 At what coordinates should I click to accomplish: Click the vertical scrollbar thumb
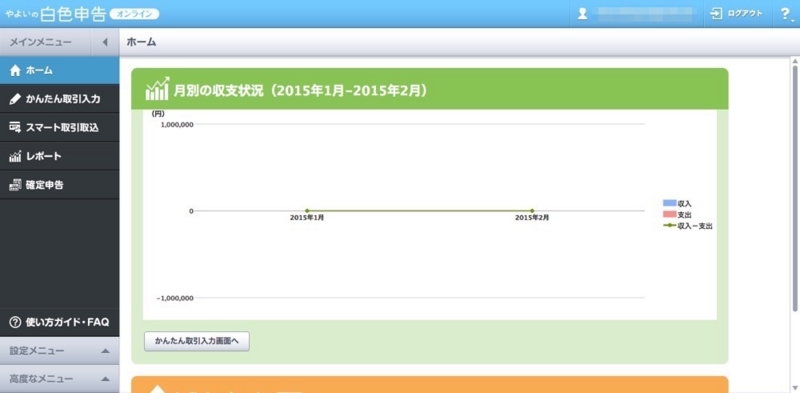(x=795, y=188)
